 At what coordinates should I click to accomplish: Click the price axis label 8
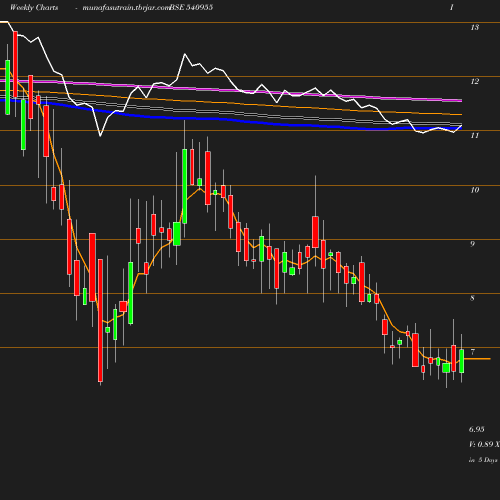[472, 298]
